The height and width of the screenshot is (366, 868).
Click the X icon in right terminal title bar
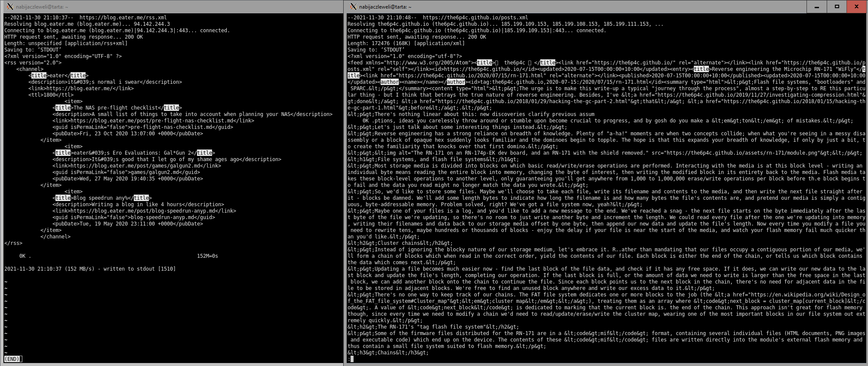[x=353, y=6]
